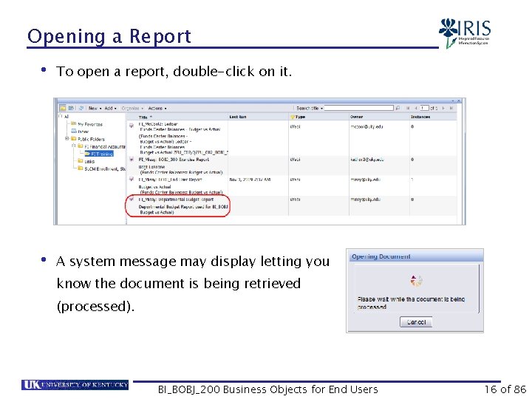Viewport: 532px width, 399px height.
Task: Open the Search title dropdown
Action: pyautogui.click(x=310, y=108)
